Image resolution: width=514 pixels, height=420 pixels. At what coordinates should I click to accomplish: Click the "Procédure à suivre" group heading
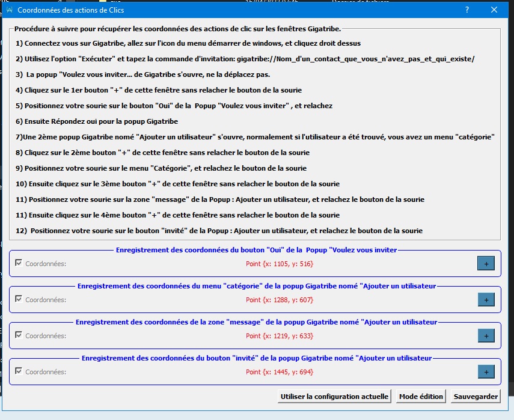pos(178,29)
